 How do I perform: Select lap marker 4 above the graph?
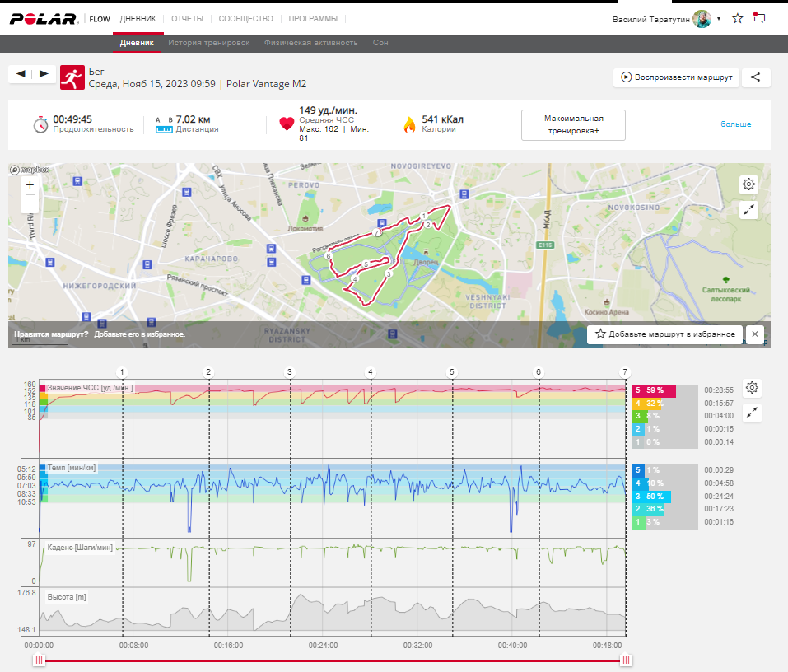(x=371, y=372)
